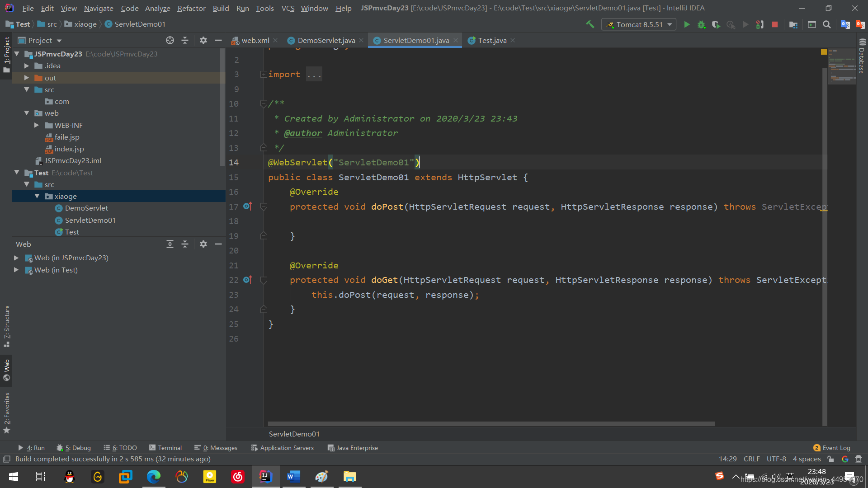Collapse all in the Project panel

point(185,40)
